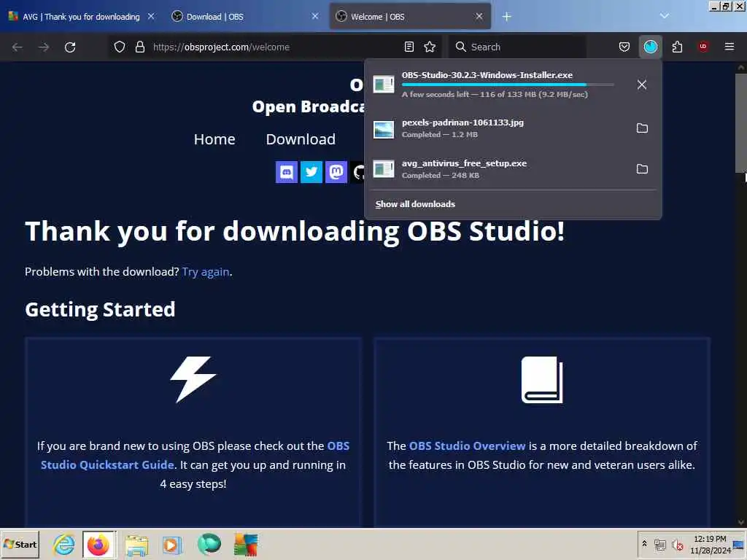Reload the current OBS page
This screenshot has height=560, width=747.
[x=70, y=47]
